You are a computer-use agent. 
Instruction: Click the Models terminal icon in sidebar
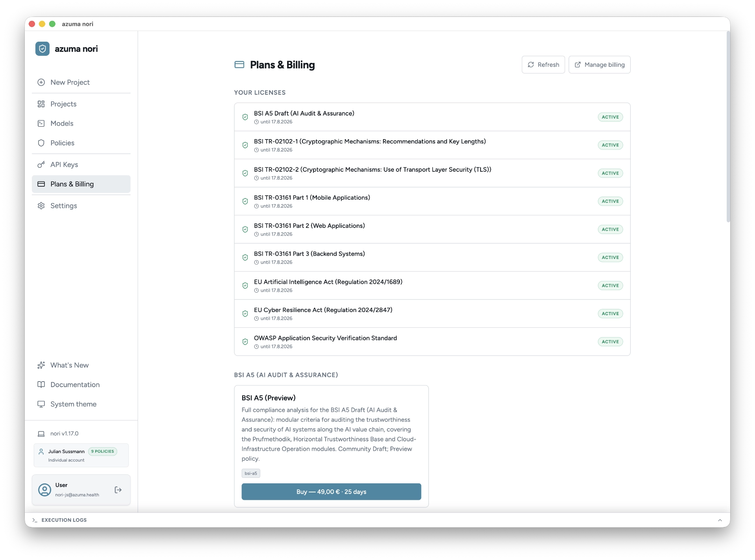(41, 123)
